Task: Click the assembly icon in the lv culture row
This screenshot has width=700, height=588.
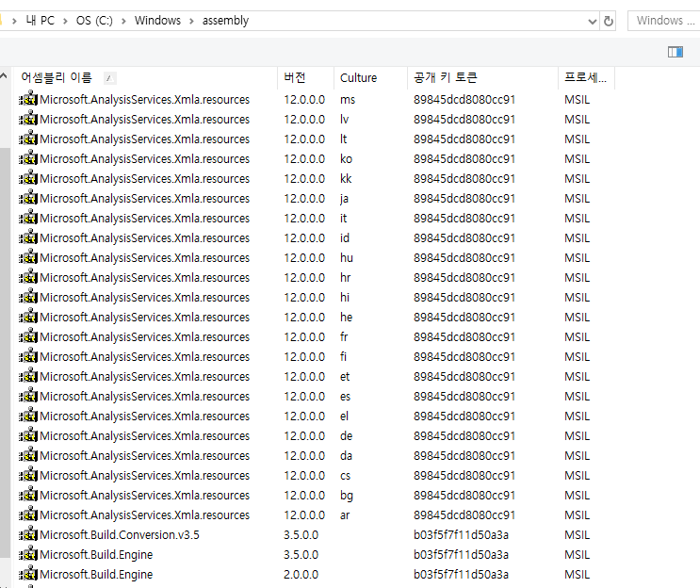Action: [x=28, y=119]
